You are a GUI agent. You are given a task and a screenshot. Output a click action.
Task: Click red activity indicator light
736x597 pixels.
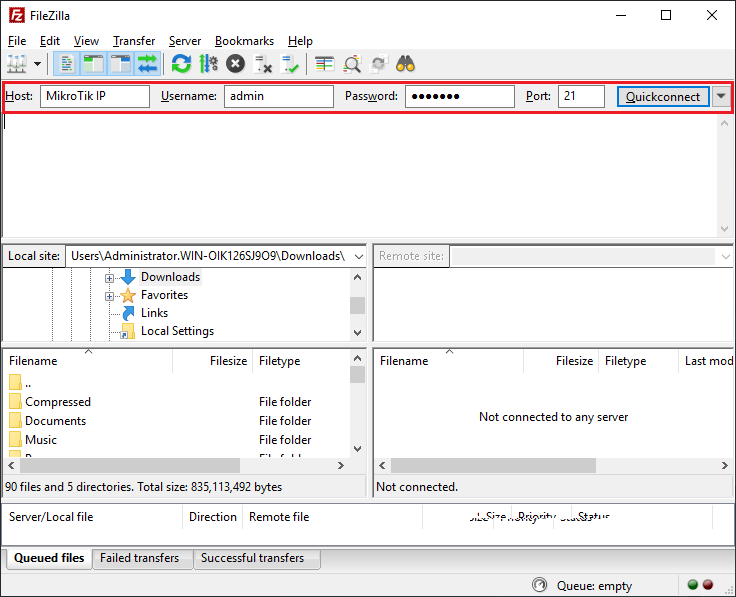708,584
